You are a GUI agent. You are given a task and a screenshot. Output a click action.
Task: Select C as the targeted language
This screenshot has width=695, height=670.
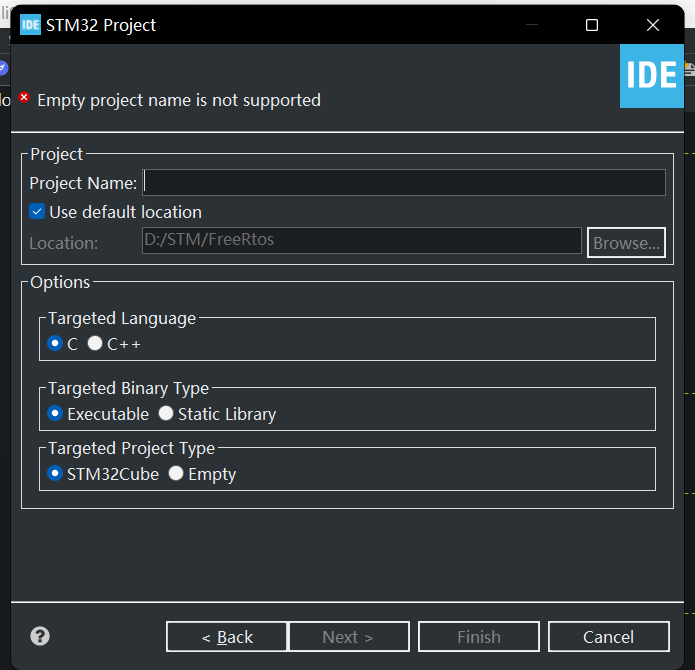coord(56,343)
